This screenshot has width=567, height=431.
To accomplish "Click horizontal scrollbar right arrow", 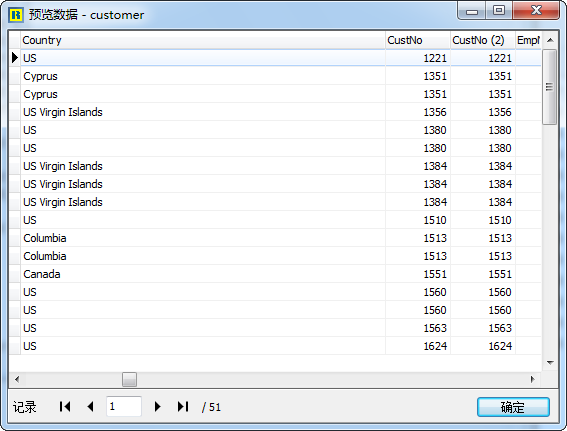I will 533,379.
